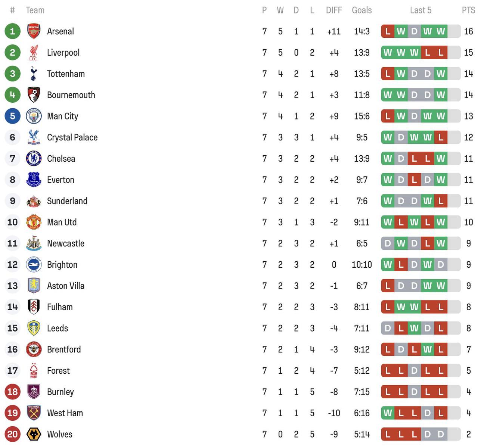Click the DIFF column header

click(334, 10)
